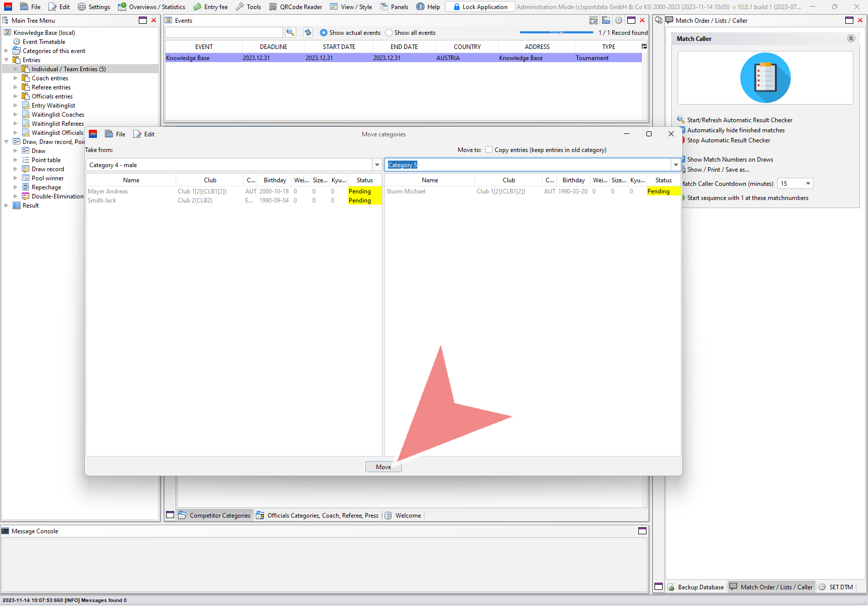868x606 pixels.
Task: Select the Show all events radio button
Action: (389, 33)
